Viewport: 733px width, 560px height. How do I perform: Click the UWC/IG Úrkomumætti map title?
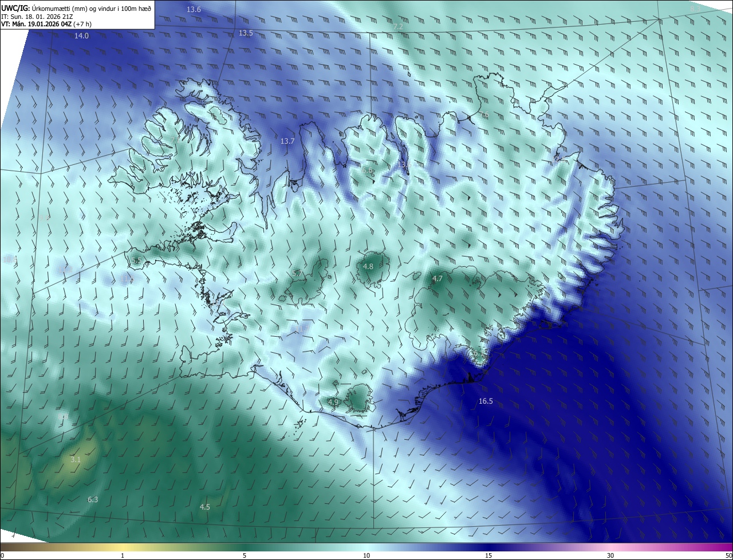pos(76,7)
